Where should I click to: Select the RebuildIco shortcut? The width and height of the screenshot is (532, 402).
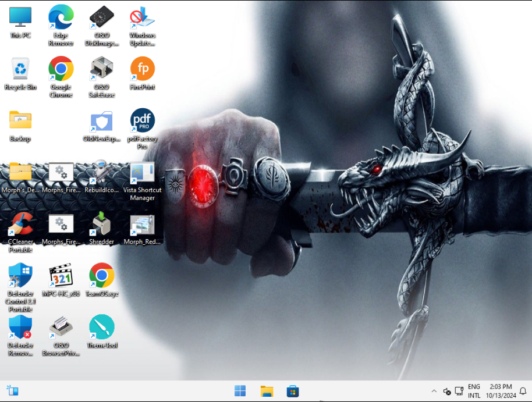pyautogui.click(x=102, y=177)
